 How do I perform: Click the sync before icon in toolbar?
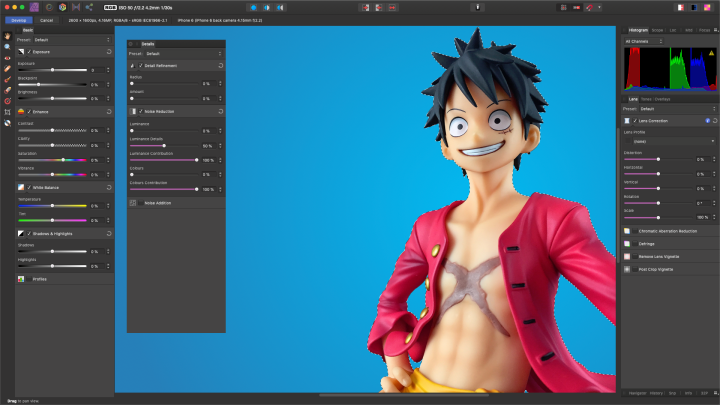tap(366, 7)
